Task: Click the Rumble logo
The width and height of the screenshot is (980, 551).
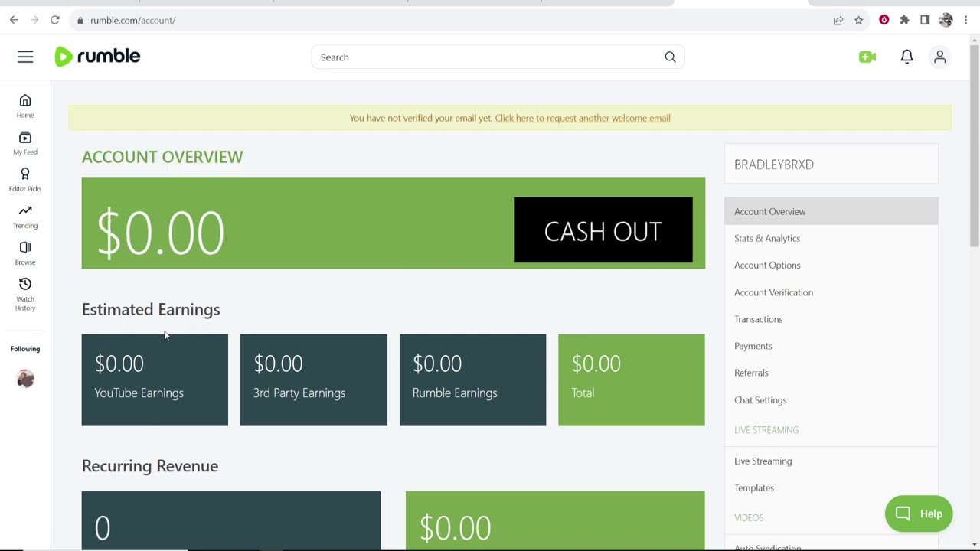Action: point(97,57)
